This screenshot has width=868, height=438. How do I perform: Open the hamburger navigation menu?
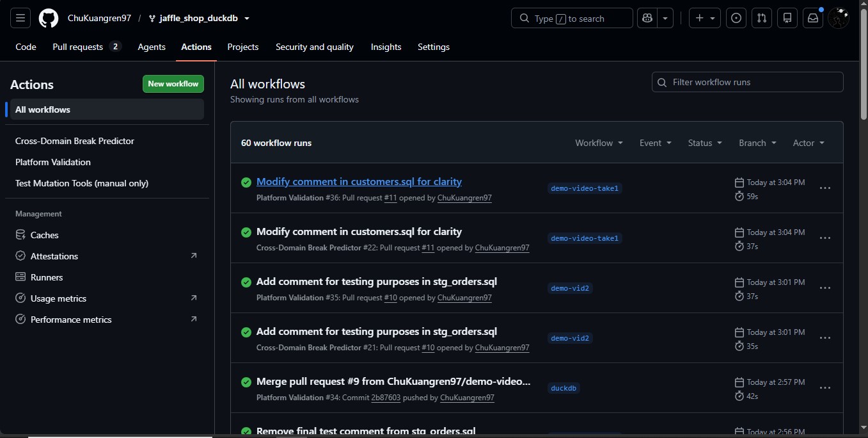click(20, 18)
